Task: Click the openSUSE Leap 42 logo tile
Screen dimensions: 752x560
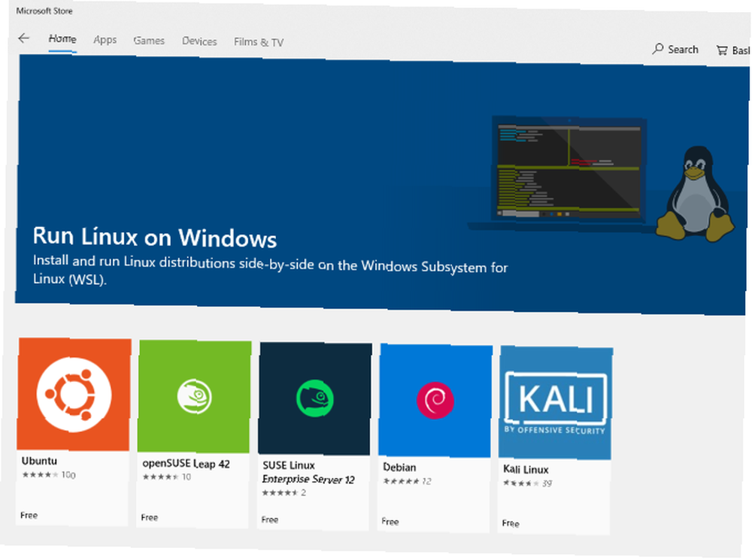Action: (194, 396)
